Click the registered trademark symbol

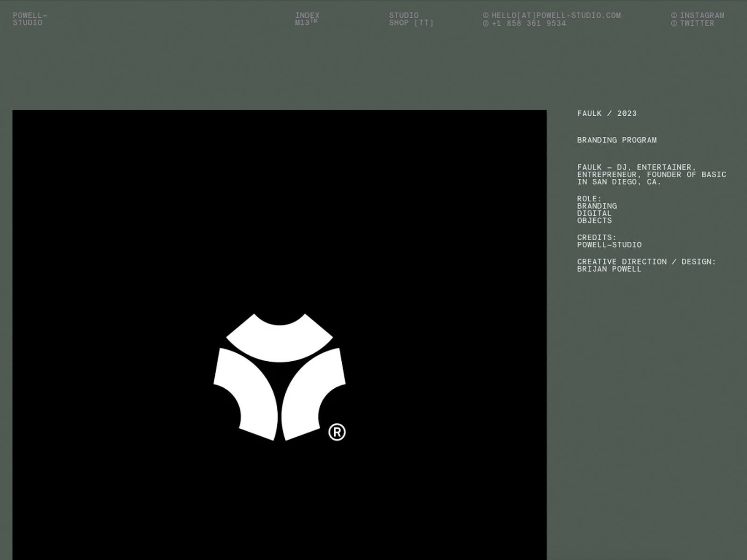[x=337, y=432]
